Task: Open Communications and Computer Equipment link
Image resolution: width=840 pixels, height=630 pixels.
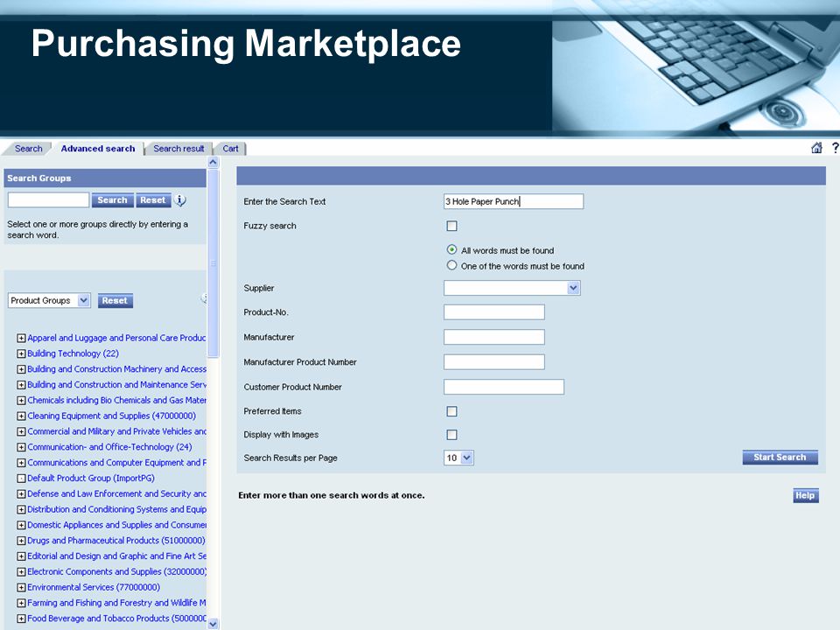Action: tap(116, 462)
